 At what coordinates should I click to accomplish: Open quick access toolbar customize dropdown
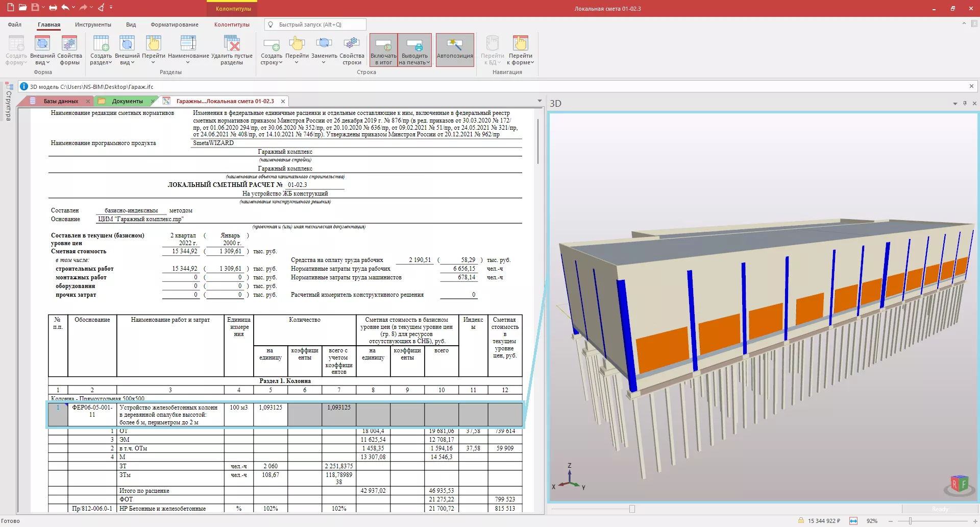coord(111,8)
